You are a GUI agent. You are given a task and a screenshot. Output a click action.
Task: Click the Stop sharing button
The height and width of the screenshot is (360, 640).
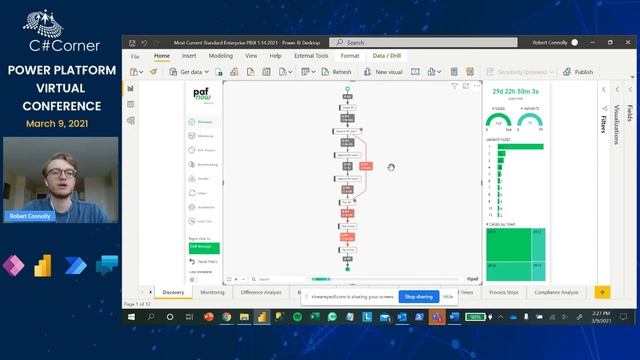(x=419, y=297)
